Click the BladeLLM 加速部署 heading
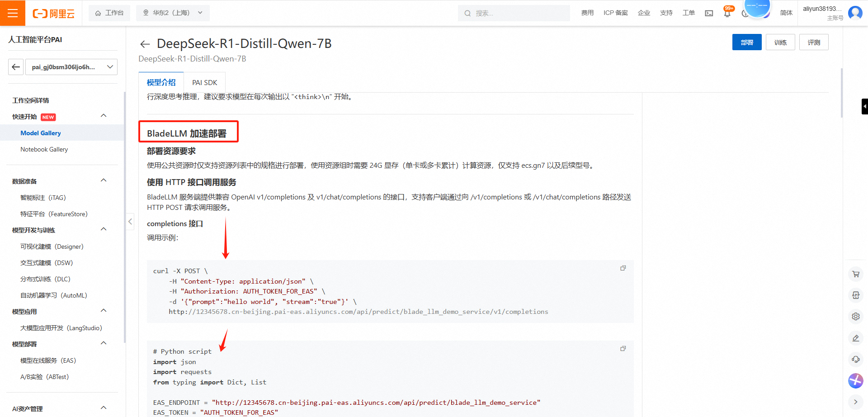 pos(187,133)
